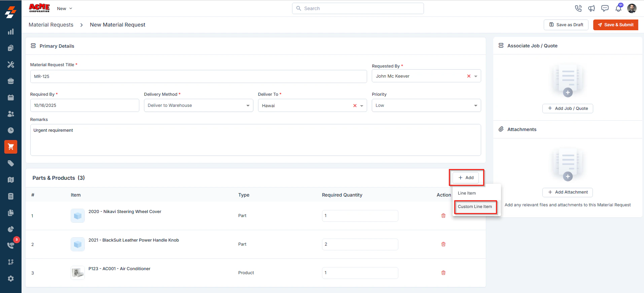Expand the Requested By dropdown arrow
644x293 pixels.
(x=476, y=76)
